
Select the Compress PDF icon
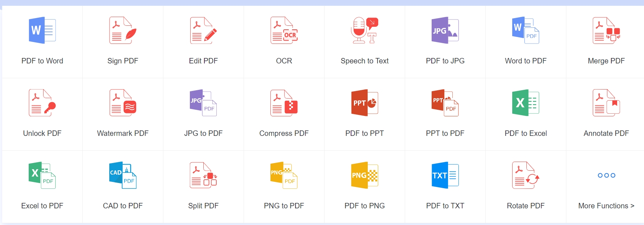coord(284,103)
